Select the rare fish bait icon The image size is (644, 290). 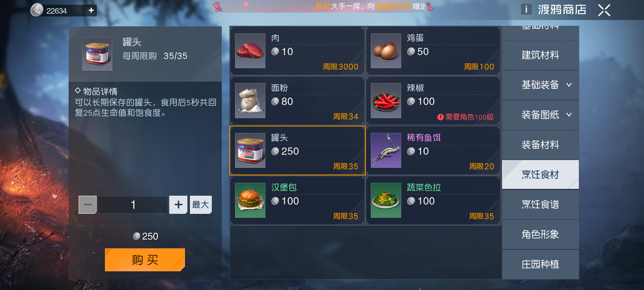coord(386,150)
